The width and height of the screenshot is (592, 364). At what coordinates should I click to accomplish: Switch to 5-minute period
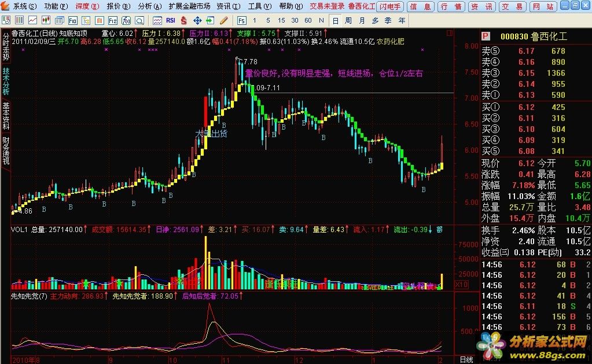point(268,20)
